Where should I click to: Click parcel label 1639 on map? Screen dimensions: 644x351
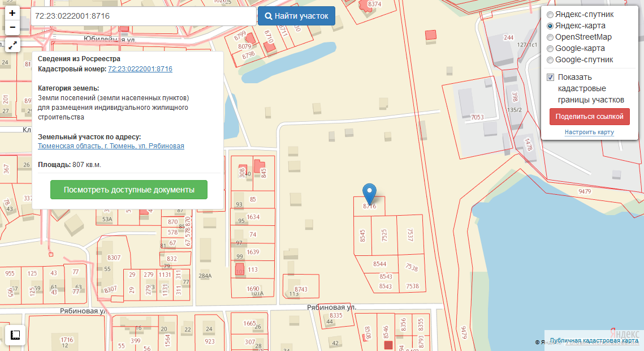coord(253,252)
